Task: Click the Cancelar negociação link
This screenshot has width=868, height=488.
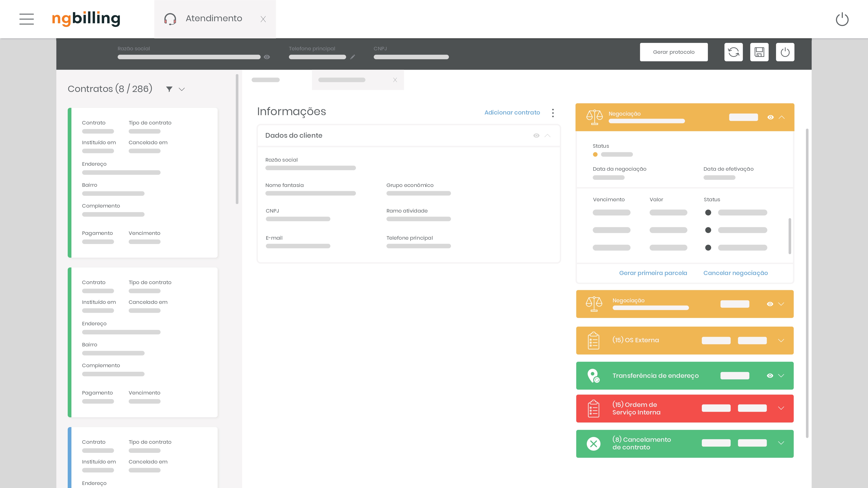Action: [x=736, y=273]
